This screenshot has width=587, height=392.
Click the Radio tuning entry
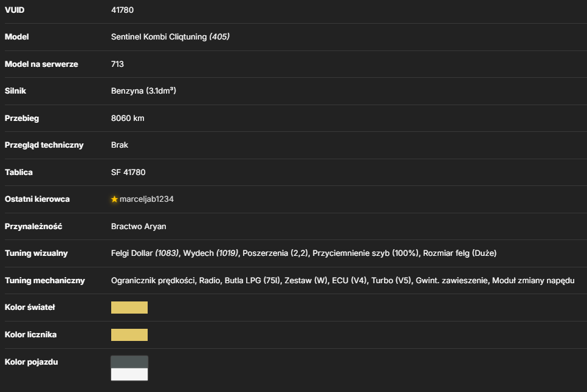pos(209,280)
